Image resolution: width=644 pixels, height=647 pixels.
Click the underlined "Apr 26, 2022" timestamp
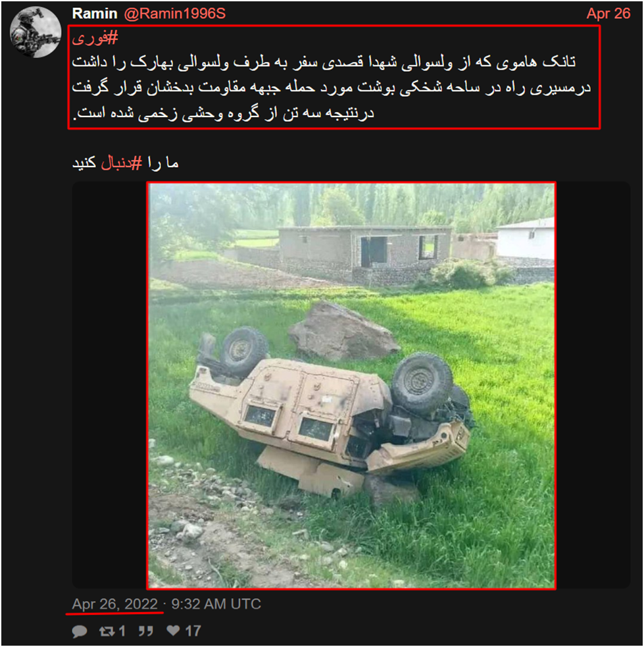point(115,604)
